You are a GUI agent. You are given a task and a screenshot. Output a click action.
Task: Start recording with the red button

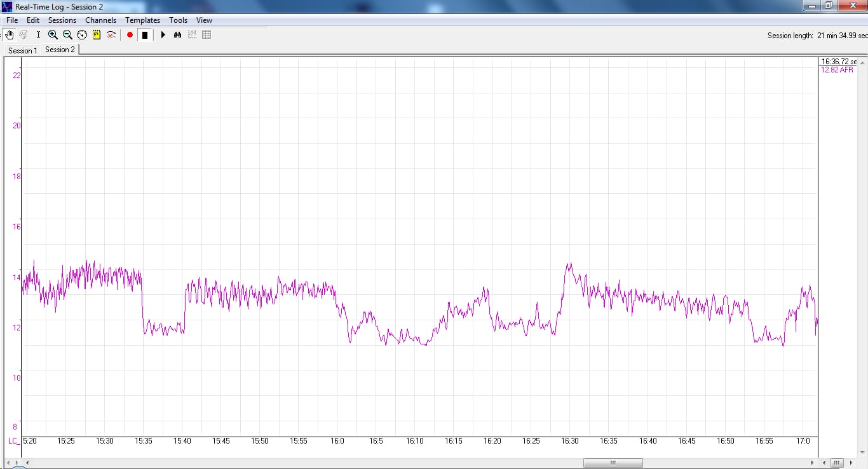point(130,35)
